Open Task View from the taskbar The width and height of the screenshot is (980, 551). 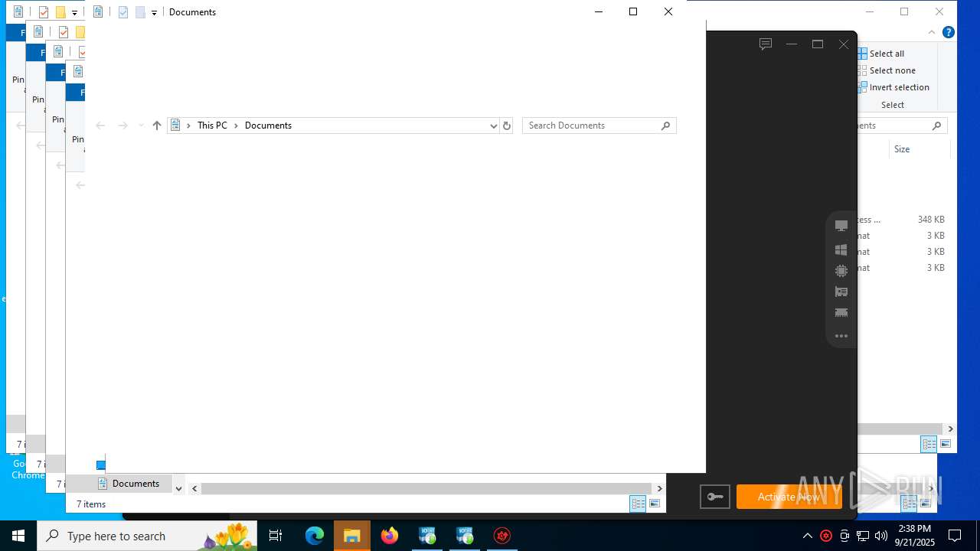[276, 536]
